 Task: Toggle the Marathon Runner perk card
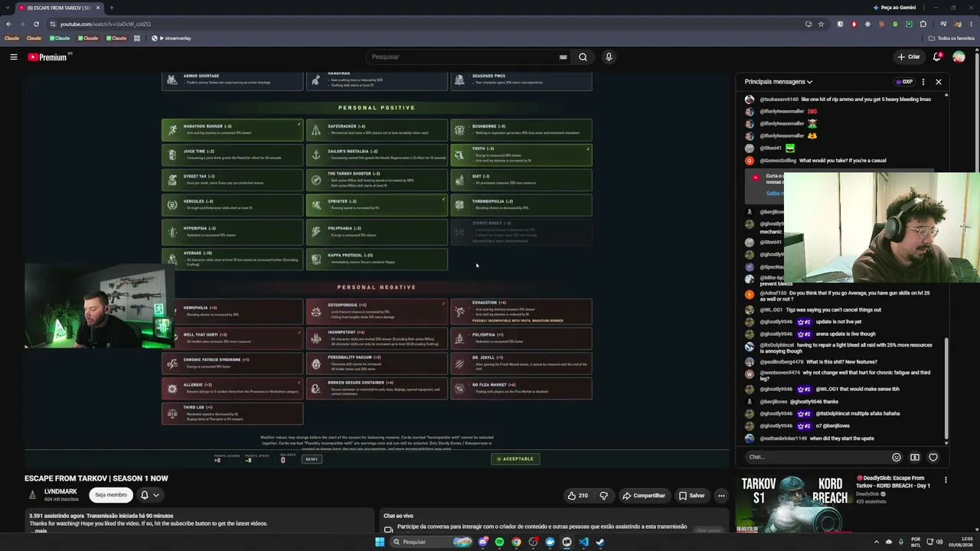232,129
